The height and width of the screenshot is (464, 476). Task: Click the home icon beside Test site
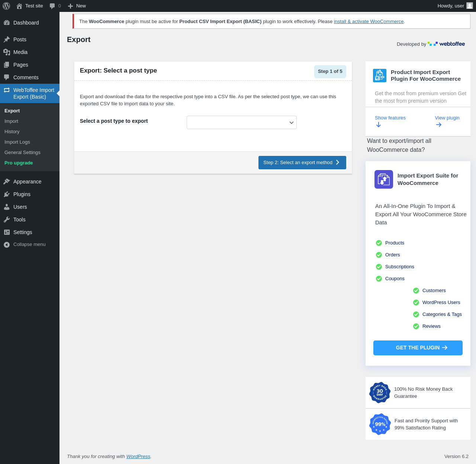(x=19, y=6)
